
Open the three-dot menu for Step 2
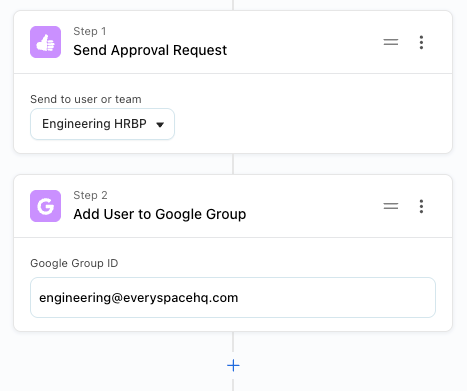pos(421,206)
